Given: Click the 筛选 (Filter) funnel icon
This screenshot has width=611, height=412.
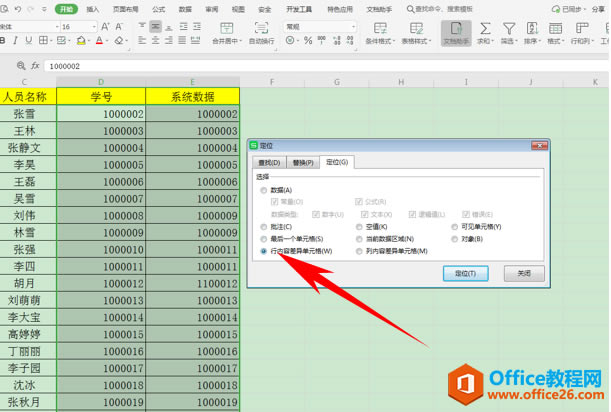Looking at the screenshot, I should pos(510,28).
